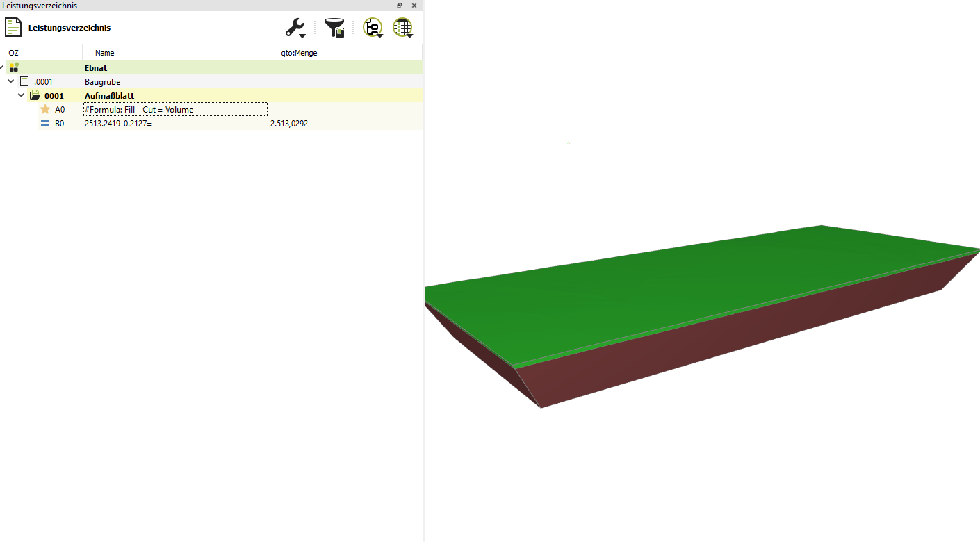Open the table columns layout dropdown
The image size is (980, 542).
point(402,28)
